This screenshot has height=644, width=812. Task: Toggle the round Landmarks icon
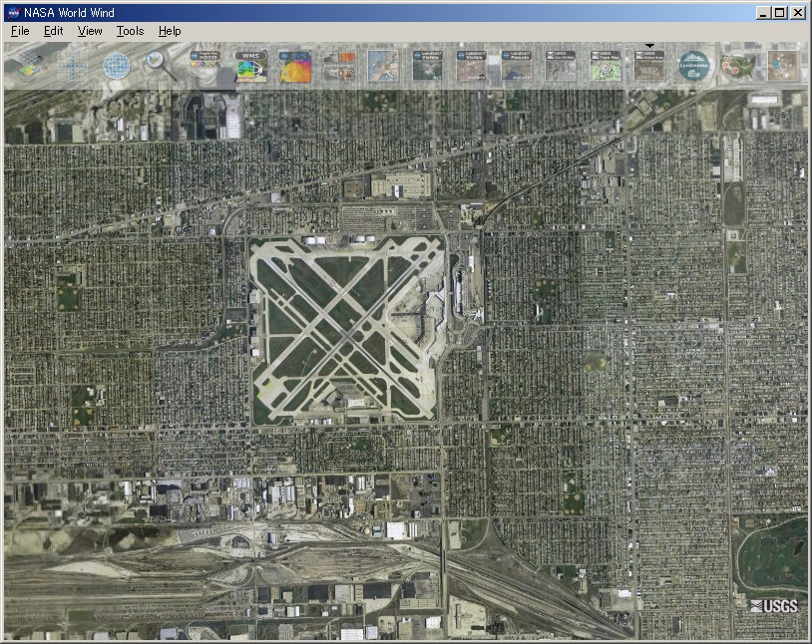(694, 66)
